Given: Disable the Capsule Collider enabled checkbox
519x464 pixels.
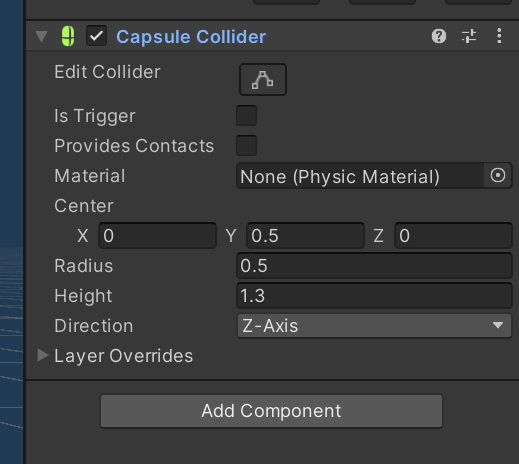Looking at the screenshot, I should (96, 36).
